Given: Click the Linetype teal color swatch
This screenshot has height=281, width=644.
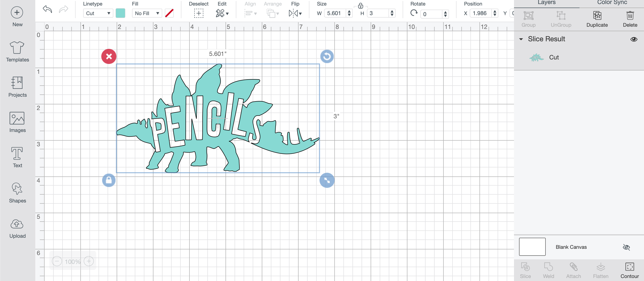Looking at the screenshot, I should point(120,13).
